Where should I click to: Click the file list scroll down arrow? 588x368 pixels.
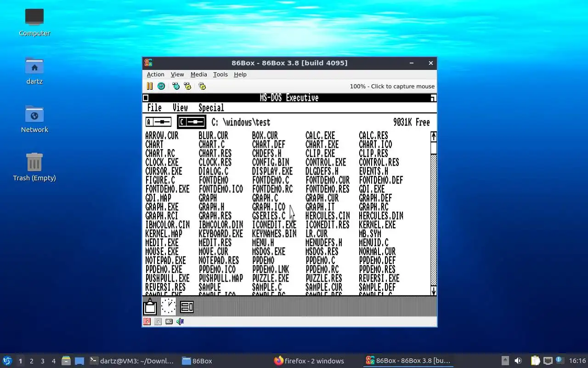(433, 291)
